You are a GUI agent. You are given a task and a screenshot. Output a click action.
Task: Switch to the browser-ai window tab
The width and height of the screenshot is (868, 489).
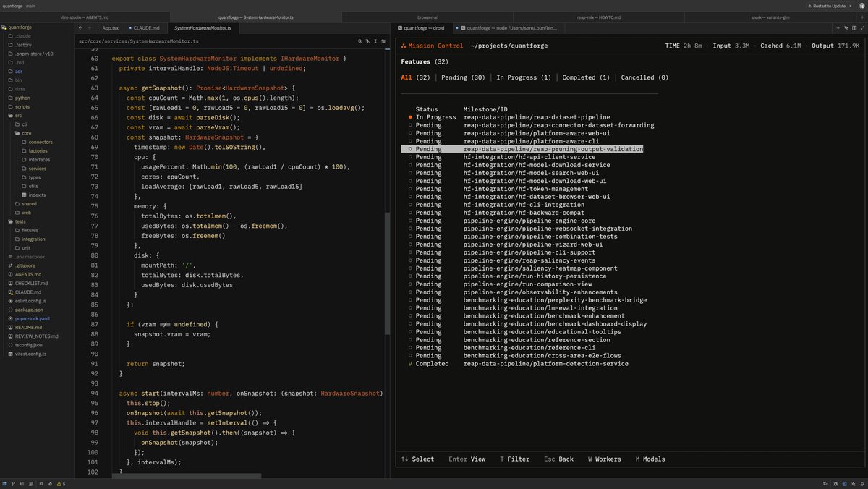click(427, 17)
